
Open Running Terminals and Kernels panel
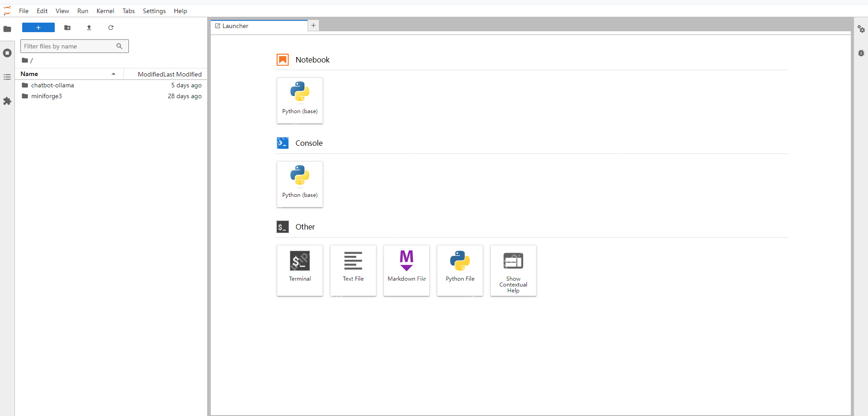[x=7, y=53]
